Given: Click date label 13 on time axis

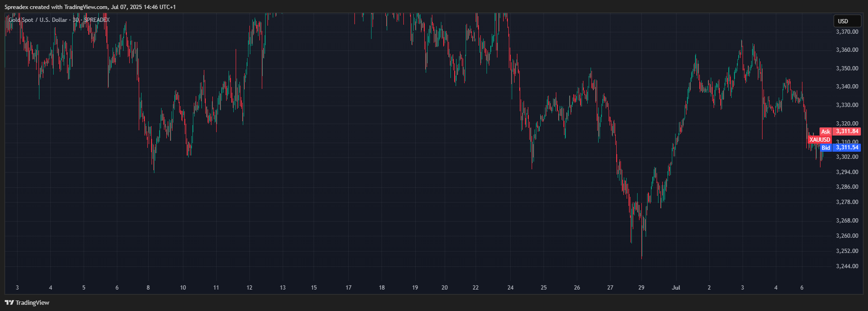Looking at the screenshot, I should (x=283, y=288).
